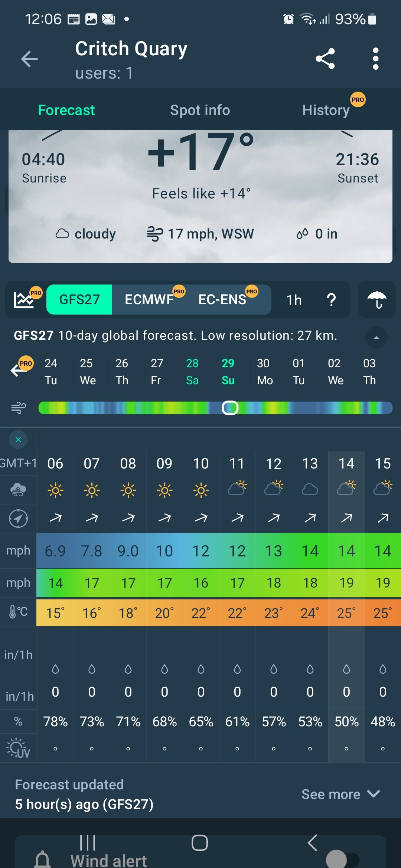Switch to the Spot info tab
This screenshot has height=868, width=401.
coord(200,110)
